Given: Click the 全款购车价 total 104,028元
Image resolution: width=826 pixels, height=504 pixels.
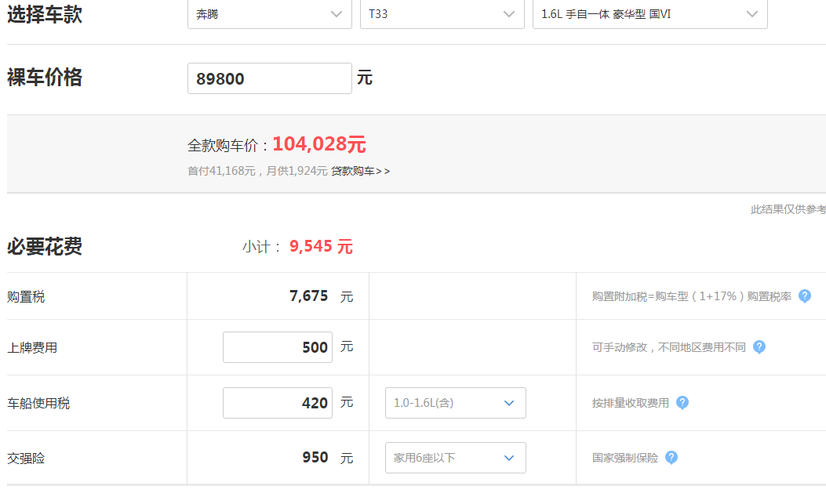Looking at the screenshot, I should (319, 144).
